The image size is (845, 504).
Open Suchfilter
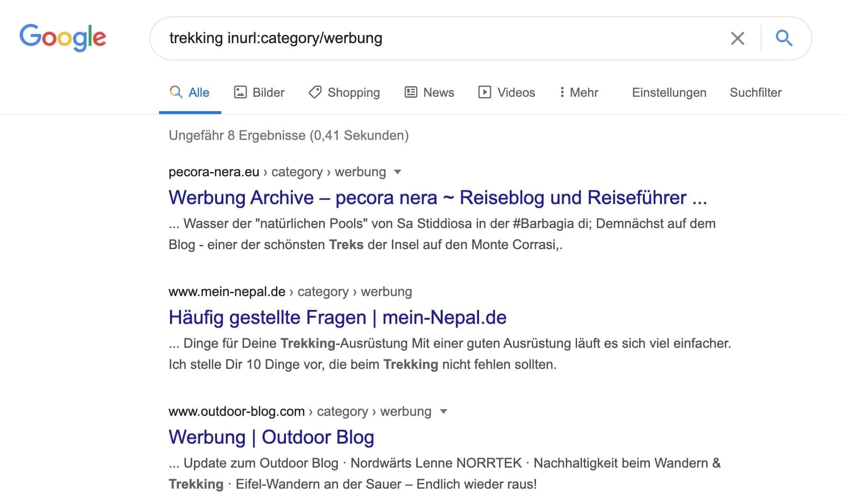click(x=755, y=92)
